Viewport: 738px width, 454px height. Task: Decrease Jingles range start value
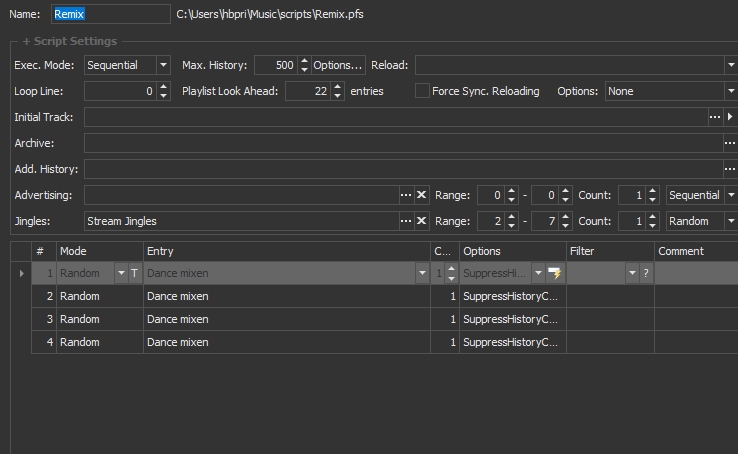(512, 225)
